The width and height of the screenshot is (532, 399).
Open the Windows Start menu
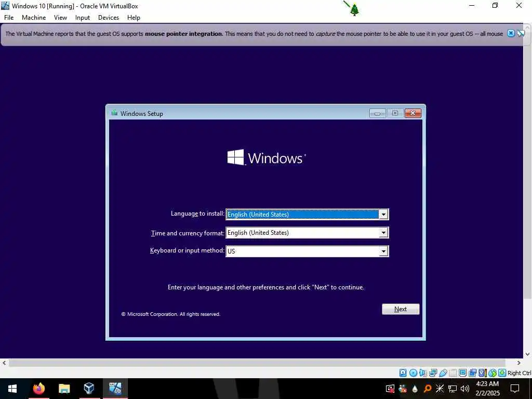point(12,388)
